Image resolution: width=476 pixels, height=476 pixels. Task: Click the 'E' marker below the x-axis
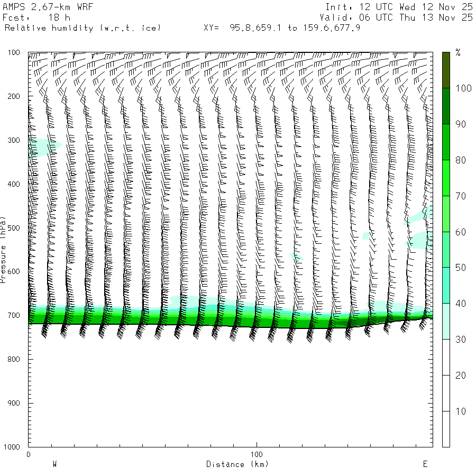click(x=425, y=464)
